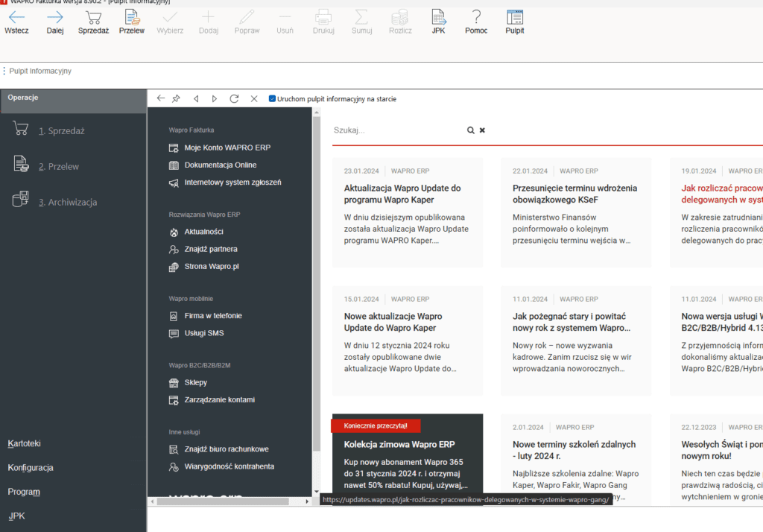Open Znajdź partnera link
763x532 pixels.
[x=211, y=249]
